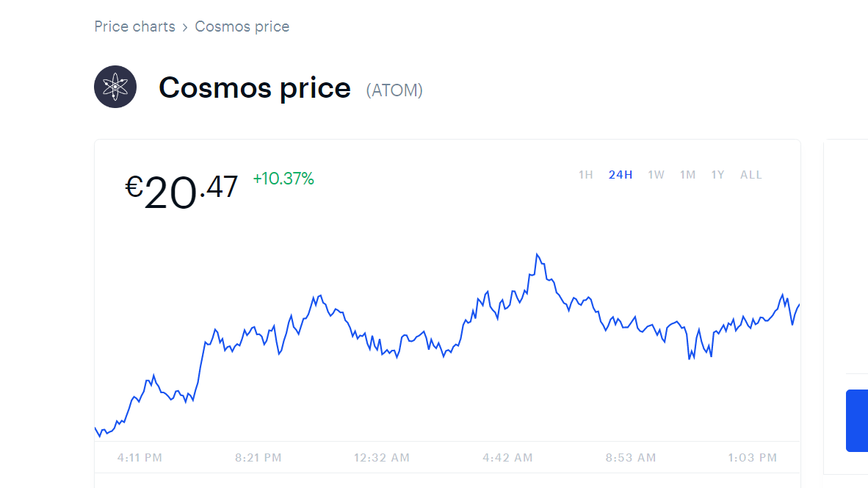Click the Cosmos price breadcrumb
868x488 pixels.
tap(242, 27)
